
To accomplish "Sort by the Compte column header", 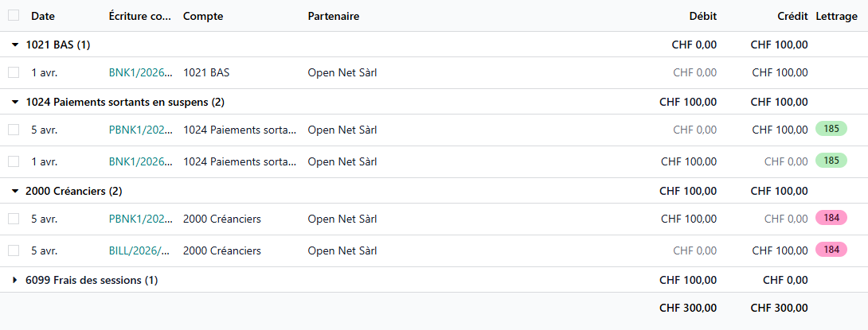I will coord(203,16).
